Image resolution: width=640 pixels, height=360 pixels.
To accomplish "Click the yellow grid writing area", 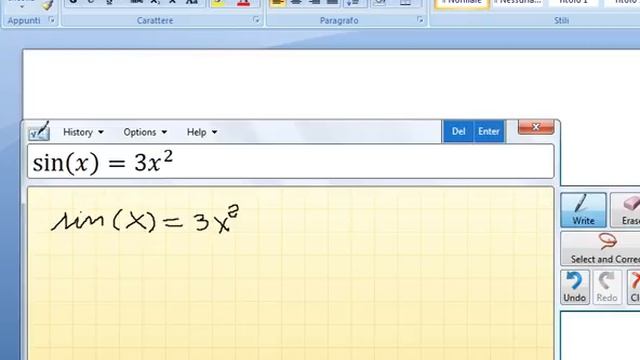I will [291, 273].
